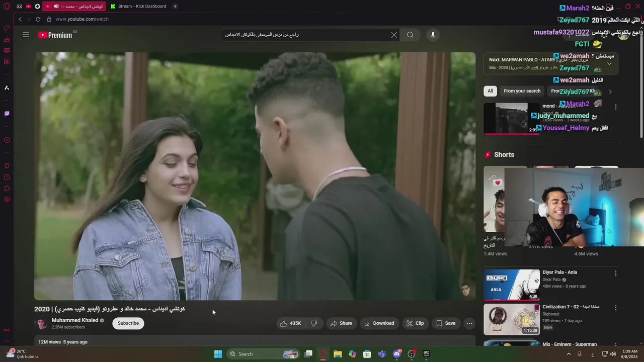Viewport: 644px width, 362px height.
Task: Open channel watermark in video corner
Action: [465, 290]
